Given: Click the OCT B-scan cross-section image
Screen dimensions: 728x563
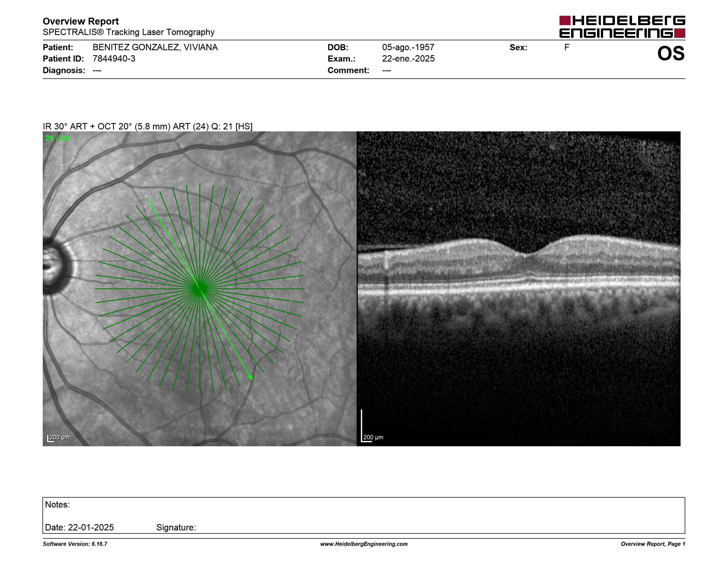Looking at the screenshot, I should pyautogui.click(x=519, y=289).
